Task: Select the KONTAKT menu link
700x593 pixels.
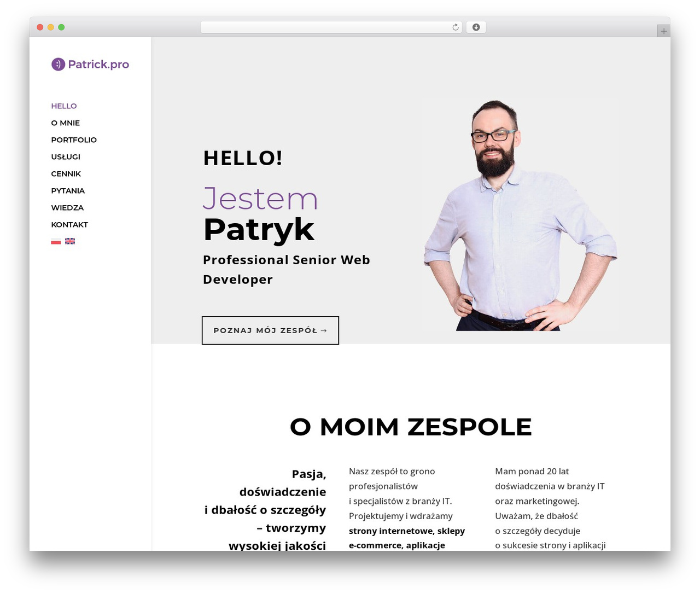Action: 69,225
